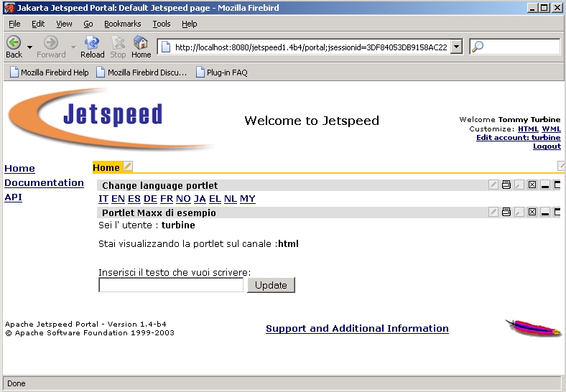Switch language to DE

click(x=150, y=199)
